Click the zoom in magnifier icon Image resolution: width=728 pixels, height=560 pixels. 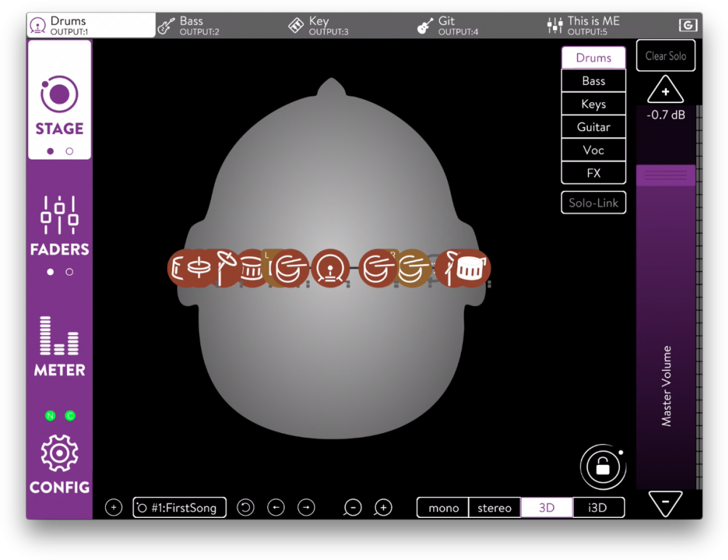coord(383,508)
